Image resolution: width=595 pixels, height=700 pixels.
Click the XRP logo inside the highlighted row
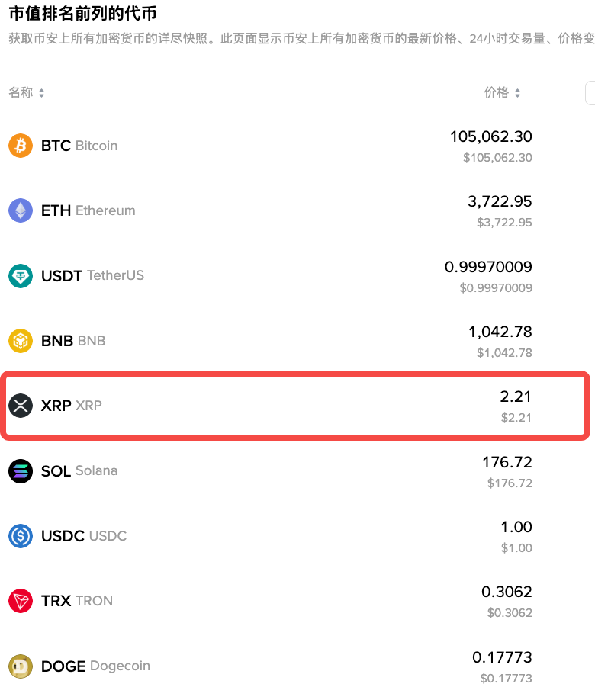[x=20, y=406]
